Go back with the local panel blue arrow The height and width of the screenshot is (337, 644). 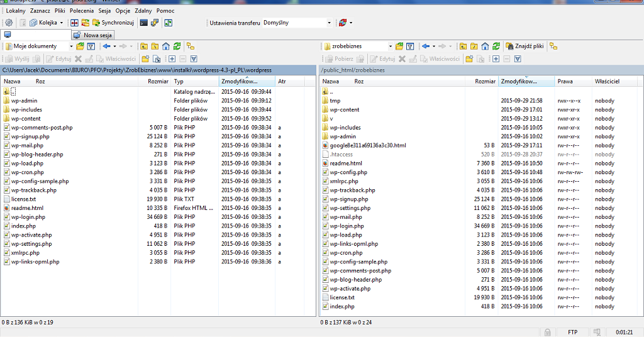[107, 47]
